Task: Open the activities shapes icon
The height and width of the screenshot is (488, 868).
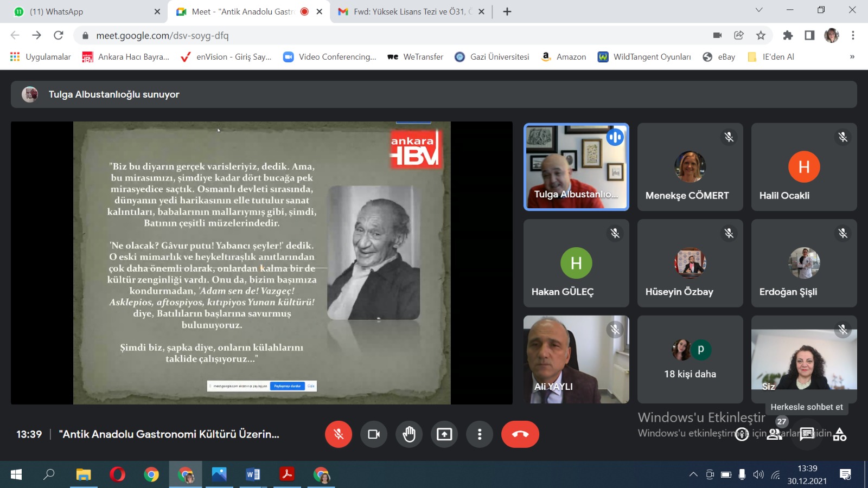Action: pyautogui.click(x=839, y=434)
